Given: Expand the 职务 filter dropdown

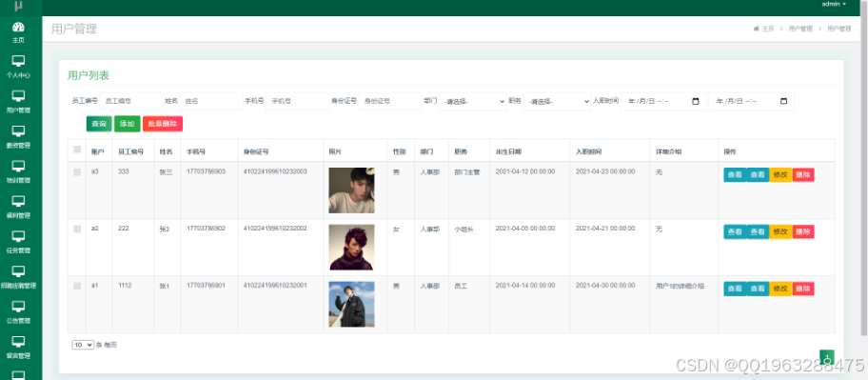Looking at the screenshot, I should [557, 101].
